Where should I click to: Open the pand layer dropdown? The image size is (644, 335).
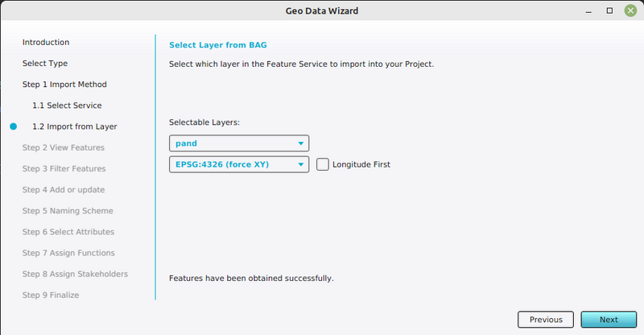pos(239,143)
